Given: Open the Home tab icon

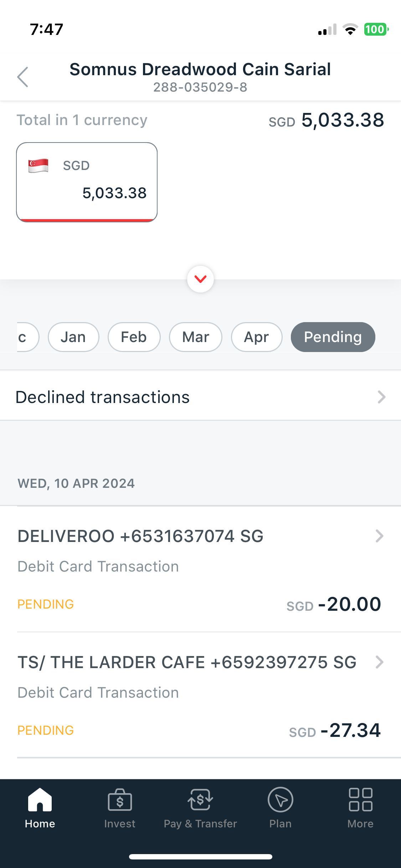Looking at the screenshot, I should [40, 800].
